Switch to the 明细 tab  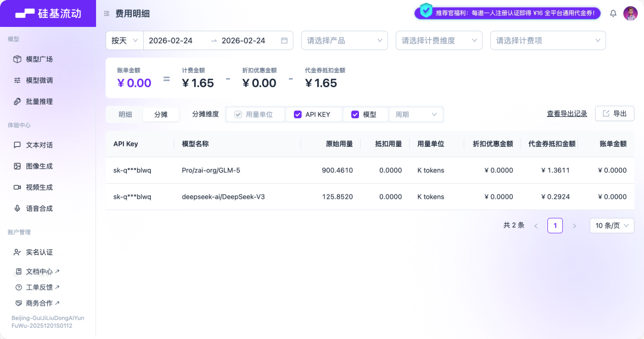[125, 115]
